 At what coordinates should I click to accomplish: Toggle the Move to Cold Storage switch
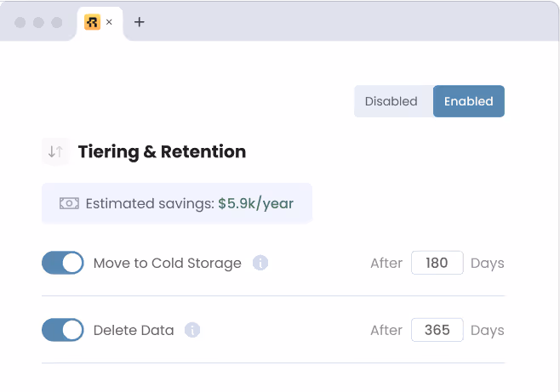(63, 263)
